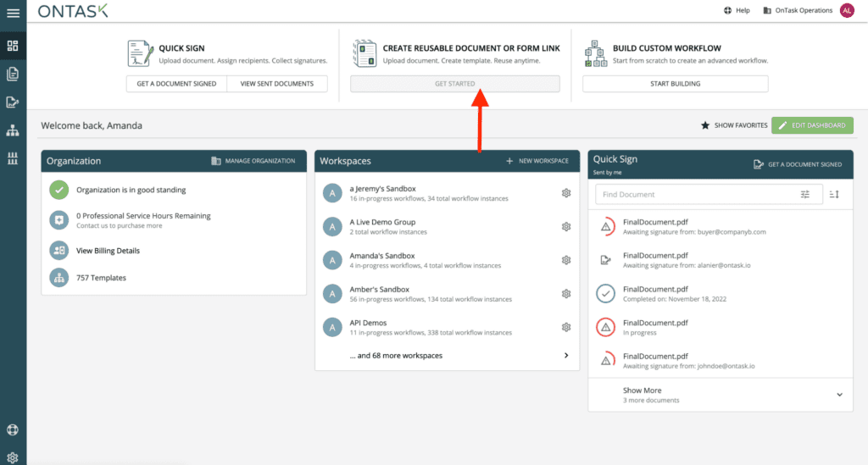Open the AL user avatar menu
868x465 pixels.
pyautogui.click(x=847, y=10)
